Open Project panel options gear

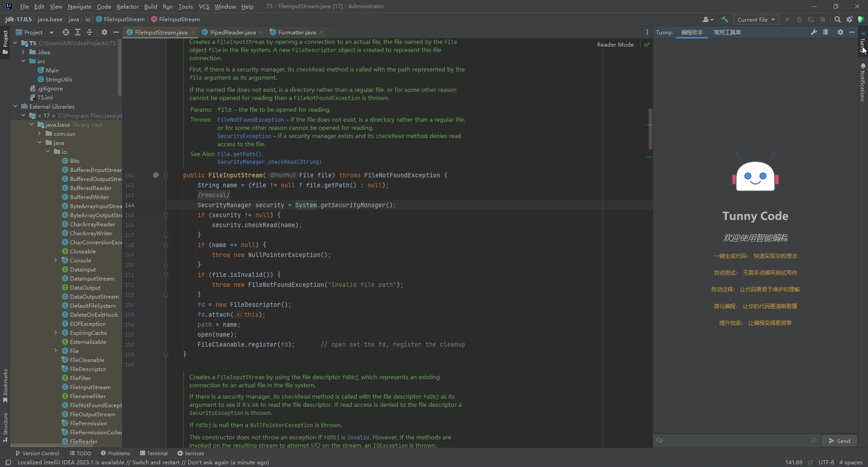(x=104, y=32)
